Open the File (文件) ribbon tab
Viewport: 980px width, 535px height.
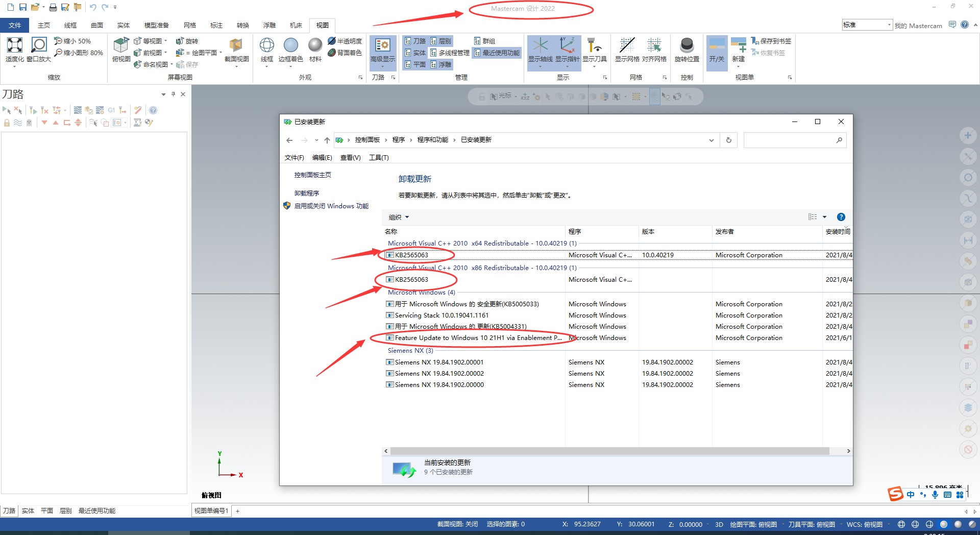(x=15, y=25)
